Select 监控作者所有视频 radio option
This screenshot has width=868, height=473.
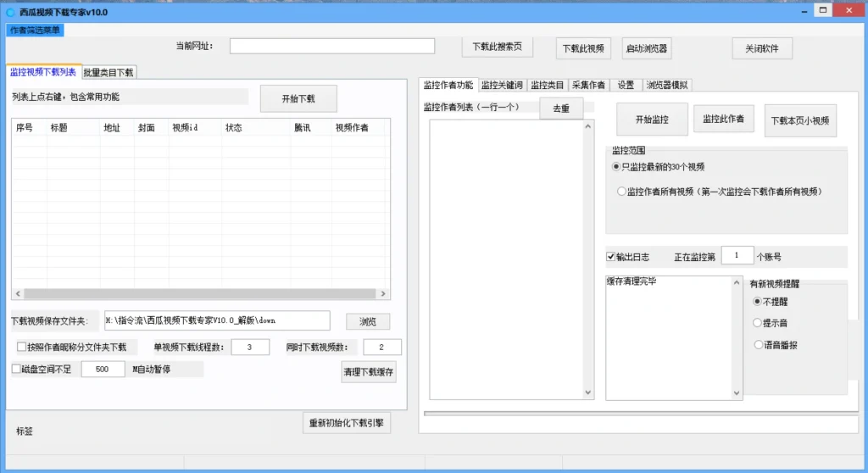click(x=621, y=191)
